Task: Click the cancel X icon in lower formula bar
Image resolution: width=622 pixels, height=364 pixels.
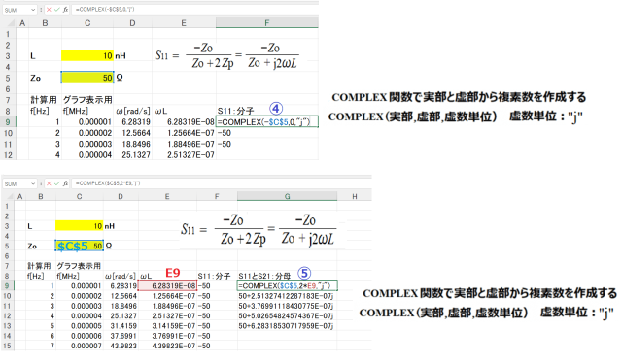Action: (x=49, y=183)
